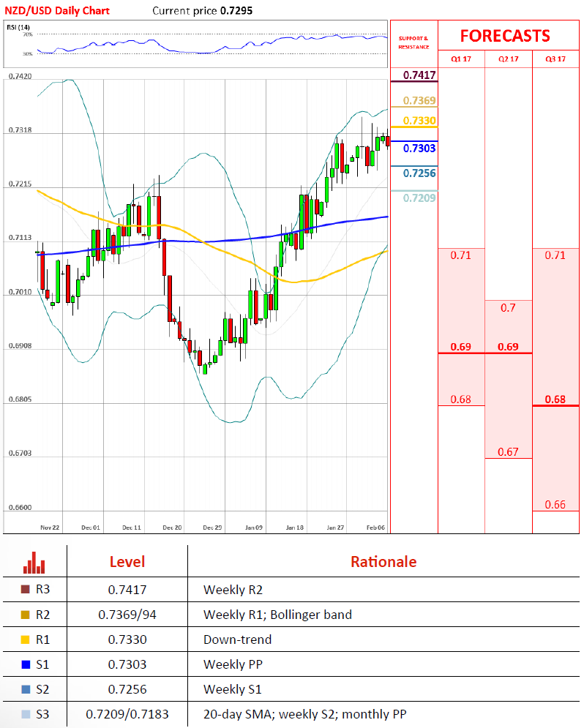Viewport: 584px width, 728px height.
Task: Click the 0.7303 support level marker
Action: pyautogui.click(x=419, y=149)
